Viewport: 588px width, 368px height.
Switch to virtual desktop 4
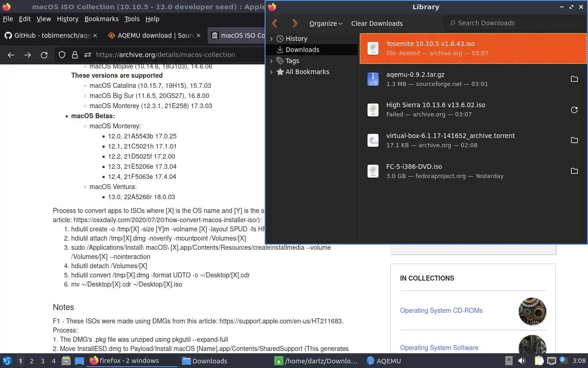pos(53,361)
